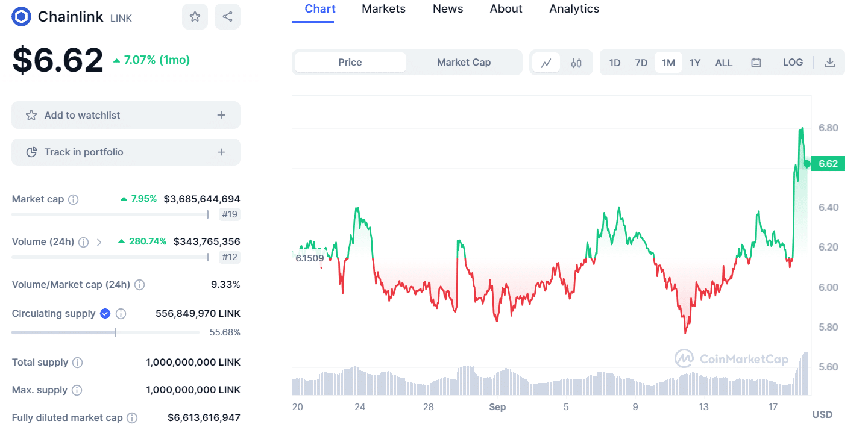Click Add to watchlist button
The width and height of the screenshot is (868, 436).
point(126,115)
